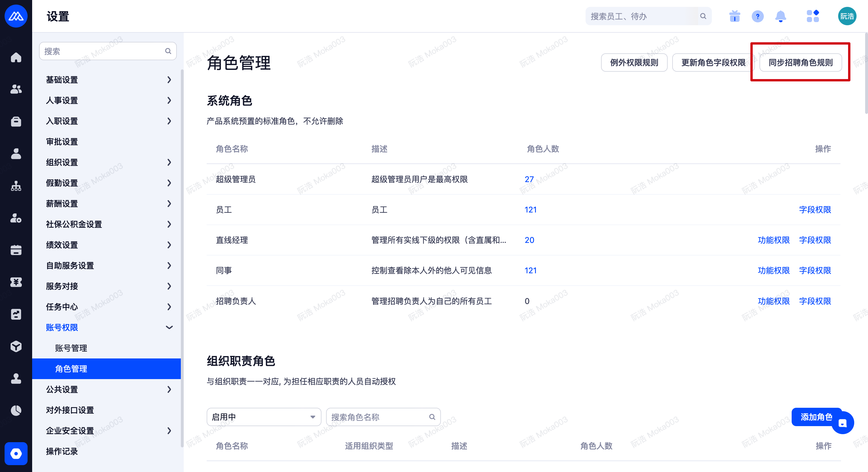Open the pie chart reports sidebar icon

pyautogui.click(x=16, y=410)
